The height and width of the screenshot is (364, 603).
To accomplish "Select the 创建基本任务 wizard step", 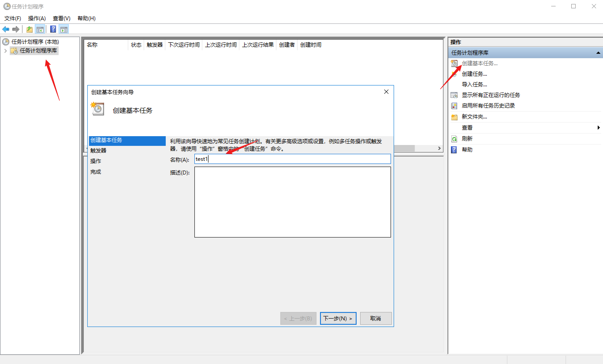I will tap(127, 140).
